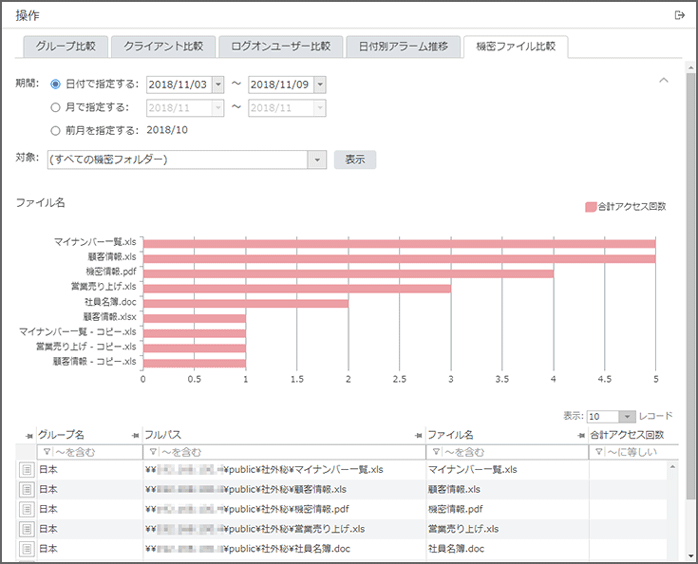The width and height of the screenshot is (698, 564).
Task: Select 機密ファイル比較 tab
Action: [515, 46]
